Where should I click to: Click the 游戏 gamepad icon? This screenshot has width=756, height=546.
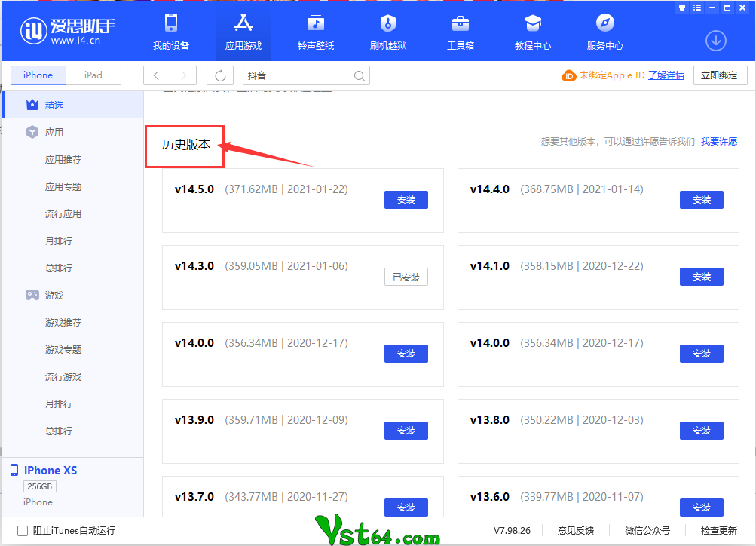[32, 295]
